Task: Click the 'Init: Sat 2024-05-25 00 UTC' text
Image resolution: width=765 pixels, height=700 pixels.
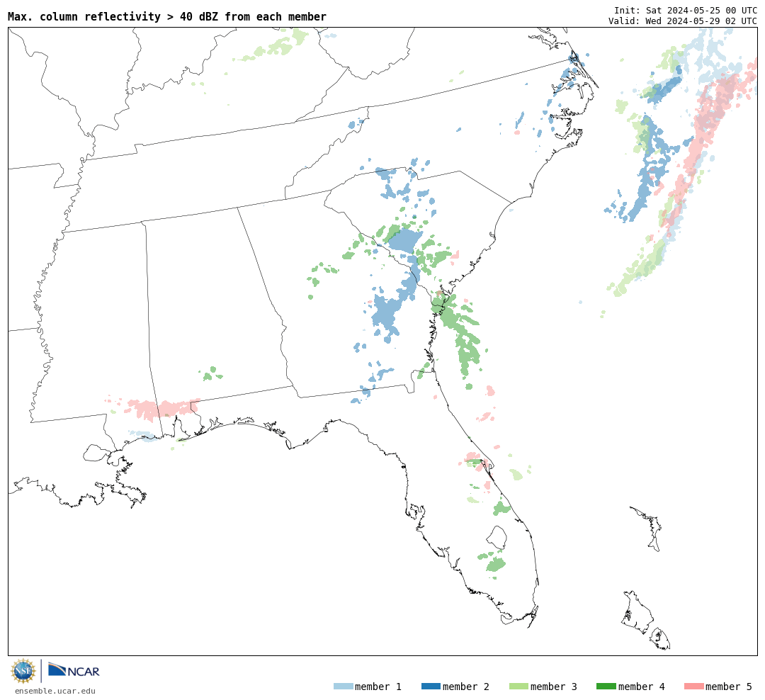Action: pyautogui.click(x=686, y=10)
